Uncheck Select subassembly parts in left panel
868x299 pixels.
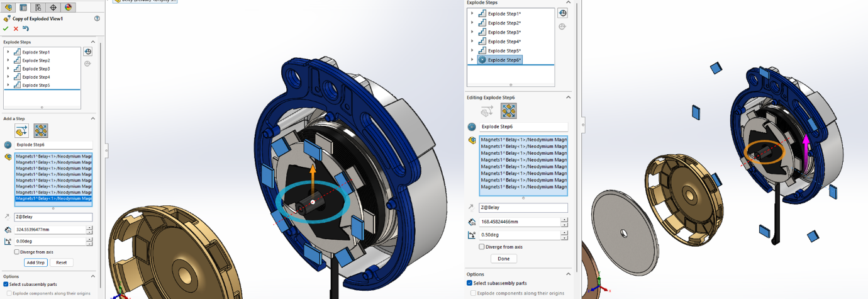click(x=6, y=285)
